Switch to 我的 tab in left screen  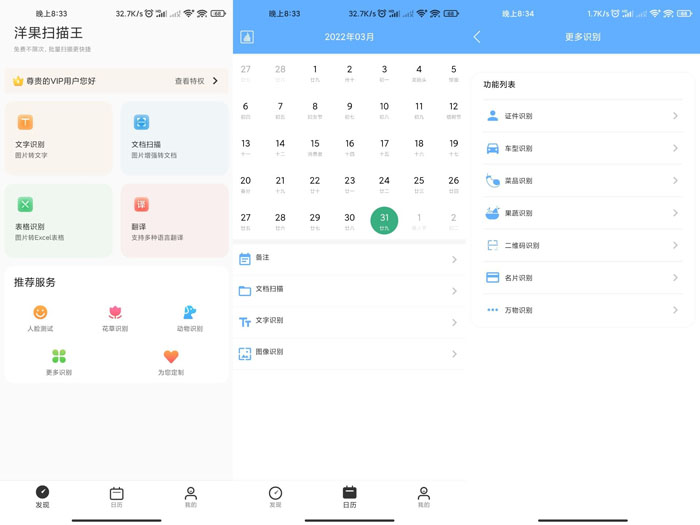pos(191,496)
